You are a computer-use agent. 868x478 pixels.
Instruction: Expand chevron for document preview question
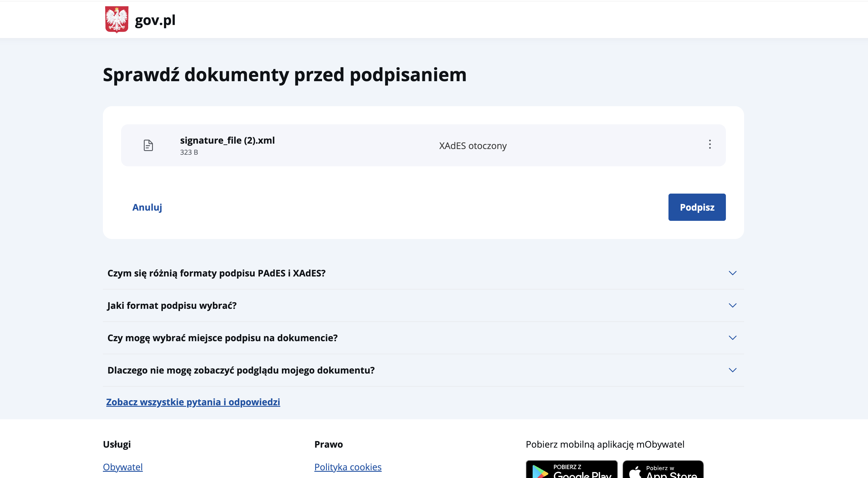pos(732,370)
